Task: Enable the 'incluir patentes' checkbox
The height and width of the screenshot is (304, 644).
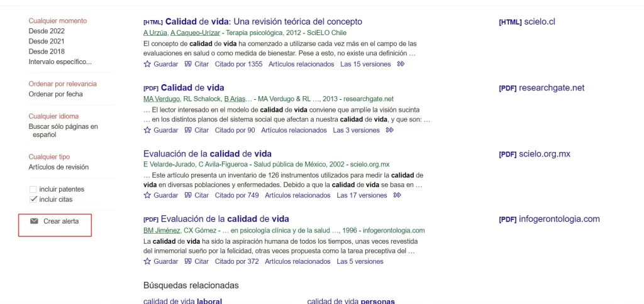Action: [33, 190]
